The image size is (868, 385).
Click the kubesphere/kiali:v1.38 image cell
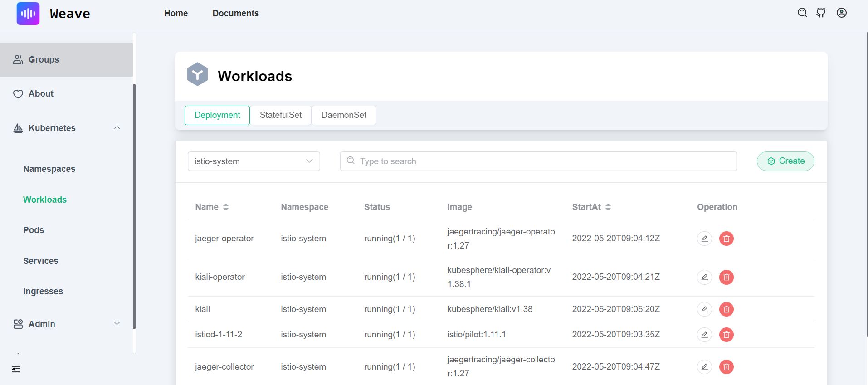tap(490, 309)
